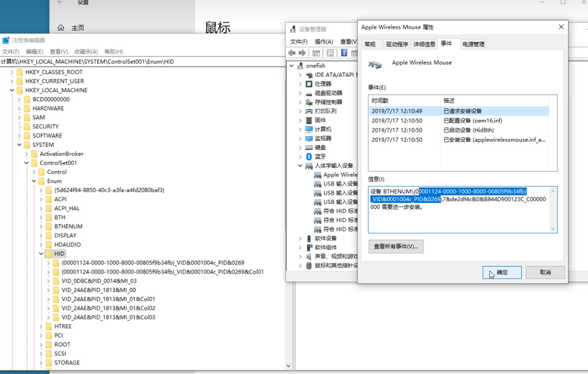Collapse the HKEY_LOCAL_MACHINE registry key
The image size is (588, 374).
pyautogui.click(x=12, y=91)
